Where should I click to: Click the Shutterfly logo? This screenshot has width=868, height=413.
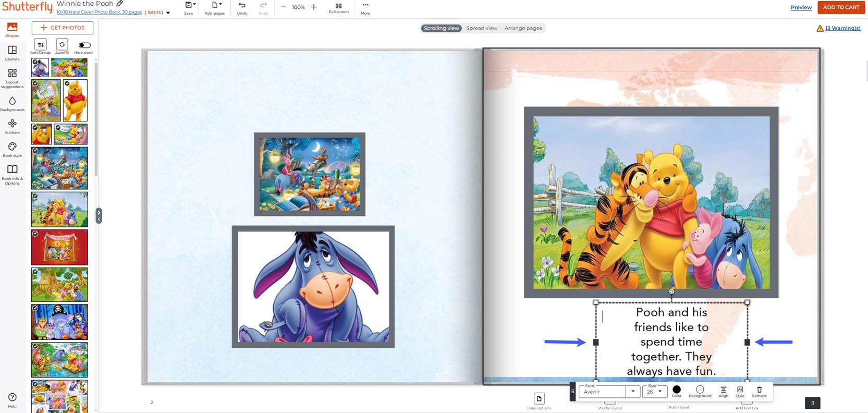coord(28,7)
